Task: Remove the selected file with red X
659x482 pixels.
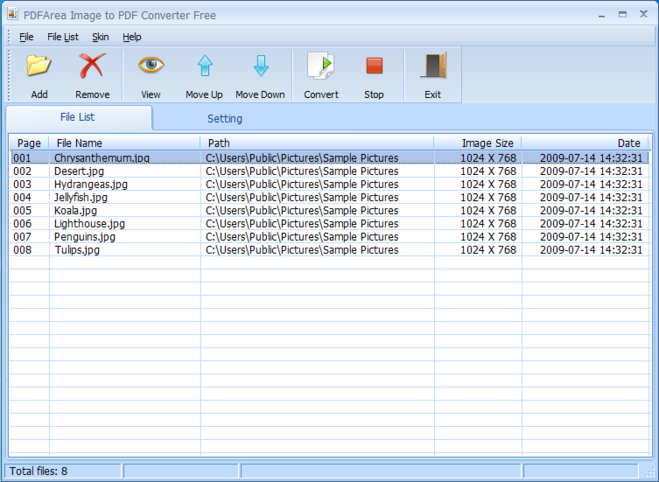Action: (92, 66)
